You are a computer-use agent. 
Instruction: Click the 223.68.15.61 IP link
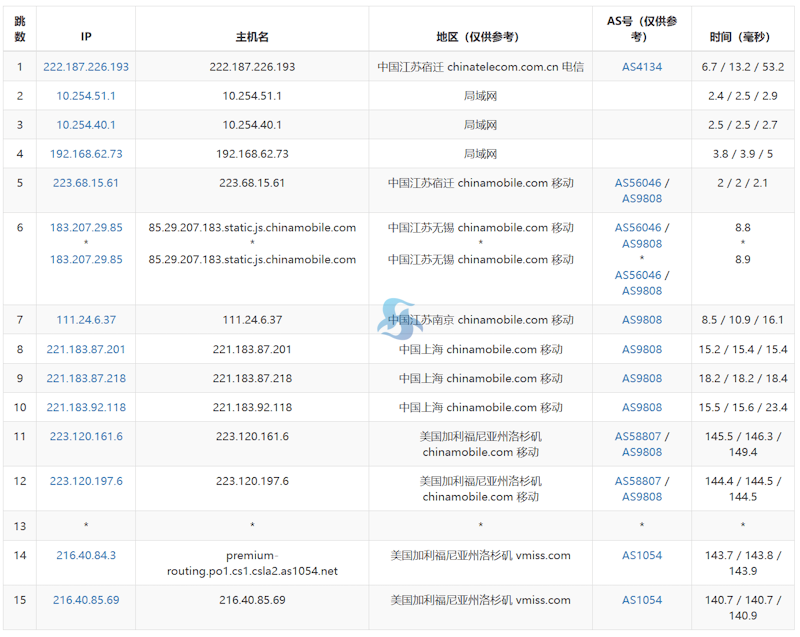tap(86, 183)
